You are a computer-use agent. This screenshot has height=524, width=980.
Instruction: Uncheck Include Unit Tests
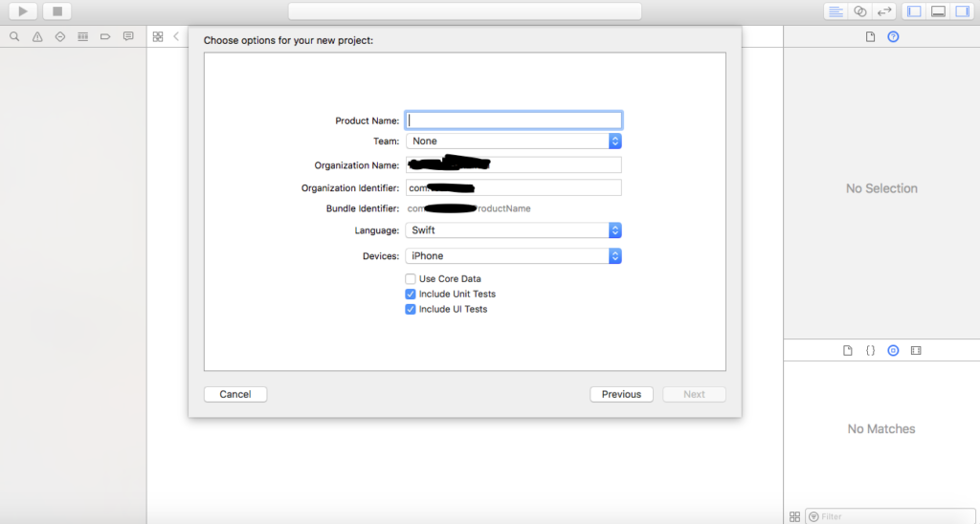pos(411,294)
